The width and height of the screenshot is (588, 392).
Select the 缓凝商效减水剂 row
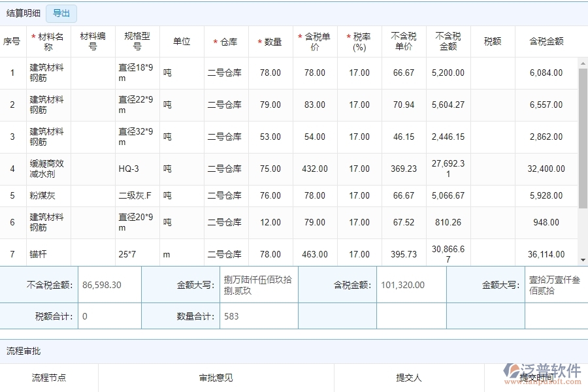point(47,169)
